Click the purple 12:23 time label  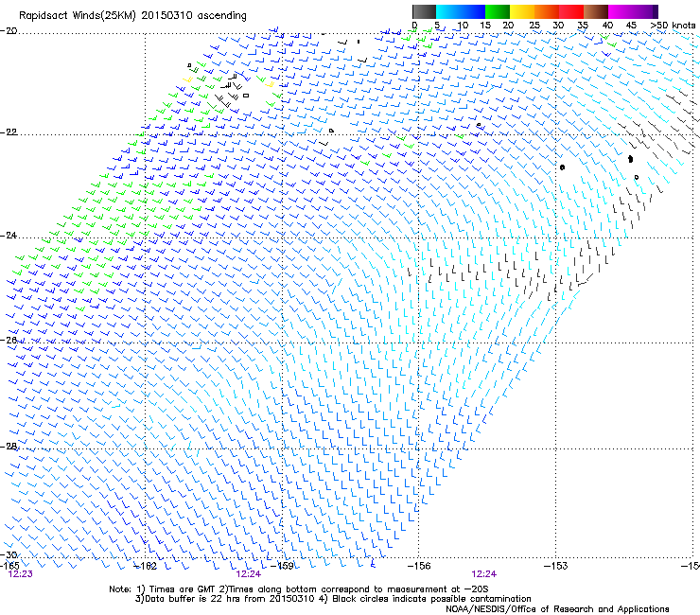pos(20,574)
